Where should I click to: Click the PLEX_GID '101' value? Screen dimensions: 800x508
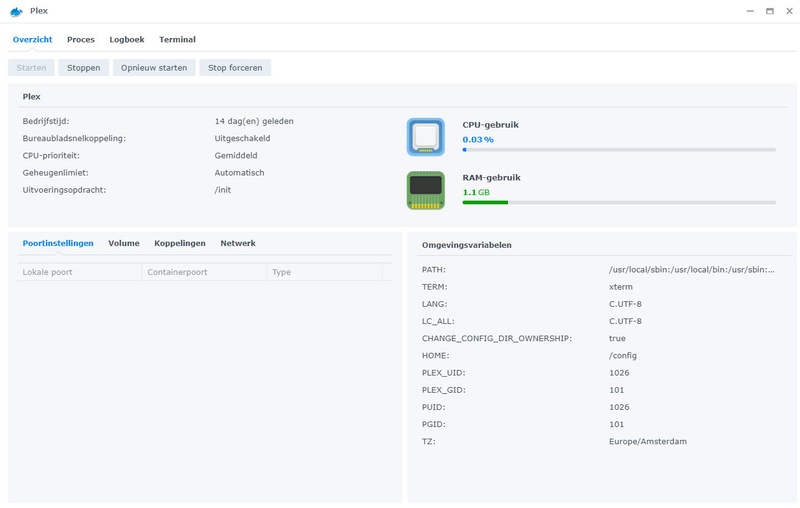click(616, 390)
